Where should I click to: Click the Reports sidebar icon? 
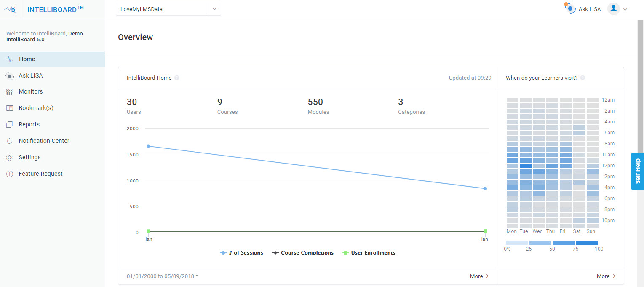tap(10, 125)
